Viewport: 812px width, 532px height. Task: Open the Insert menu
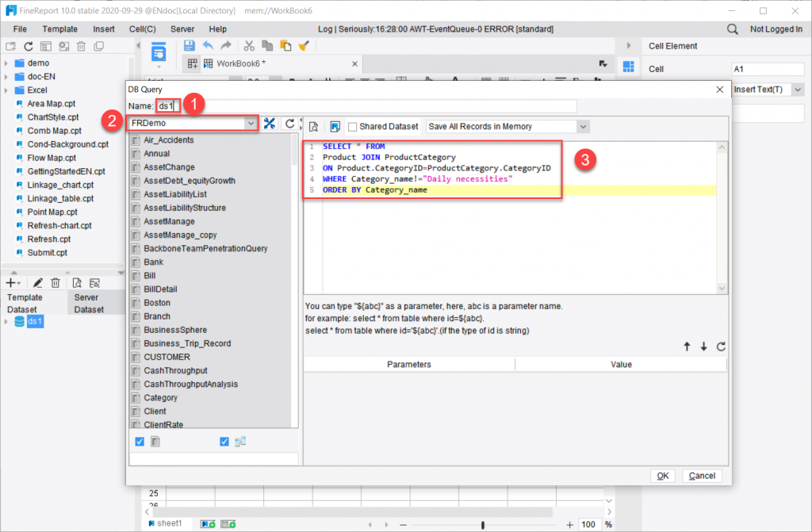(104, 29)
